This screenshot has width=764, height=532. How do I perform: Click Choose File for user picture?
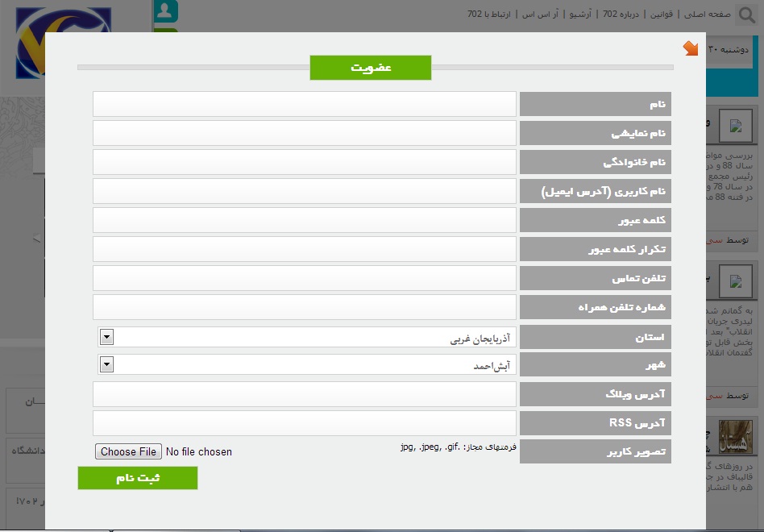coord(128,451)
